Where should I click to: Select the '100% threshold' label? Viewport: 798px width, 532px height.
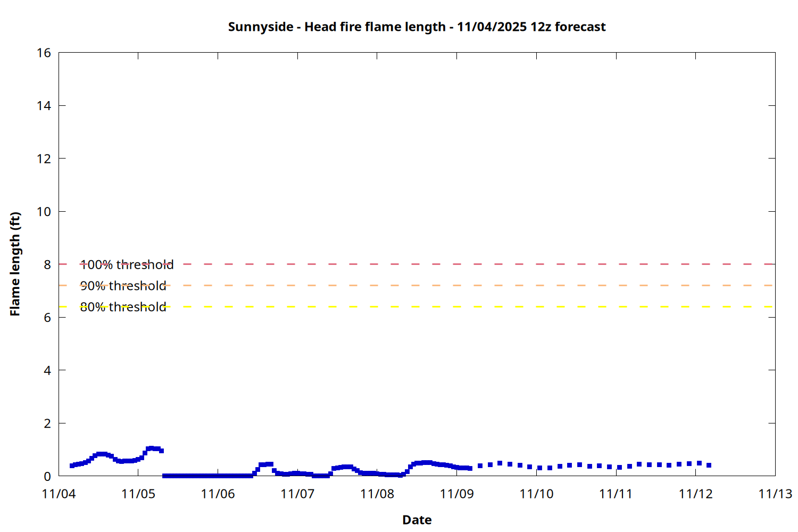click(x=127, y=264)
